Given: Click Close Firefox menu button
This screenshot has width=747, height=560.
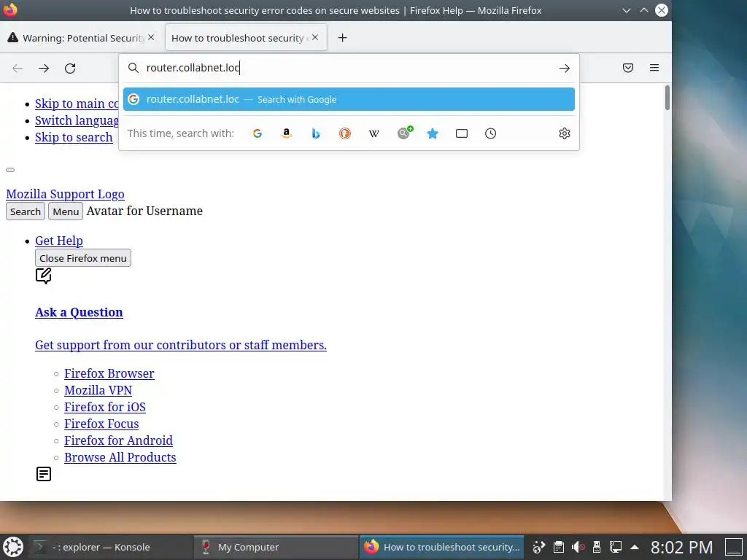Looking at the screenshot, I should pyautogui.click(x=83, y=258).
